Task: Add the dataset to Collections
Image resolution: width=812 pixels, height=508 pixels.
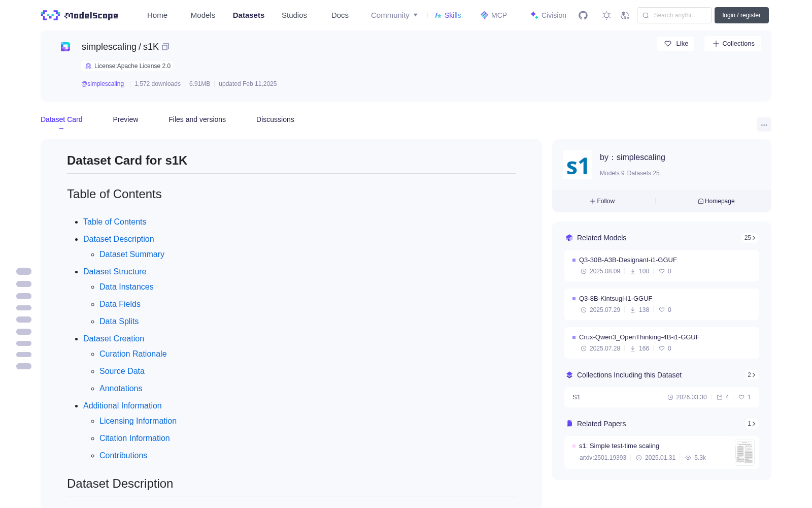Action: point(733,44)
